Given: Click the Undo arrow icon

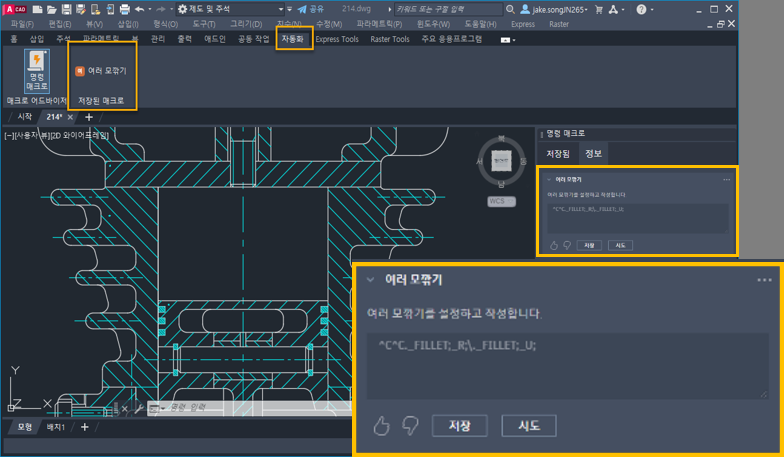Looking at the screenshot, I should (x=140, y=9).
